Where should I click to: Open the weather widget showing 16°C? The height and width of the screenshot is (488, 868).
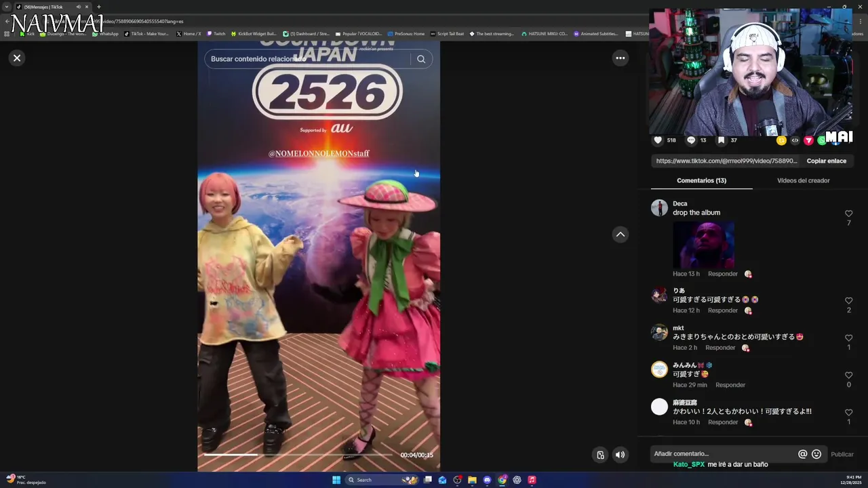(26, 480)
